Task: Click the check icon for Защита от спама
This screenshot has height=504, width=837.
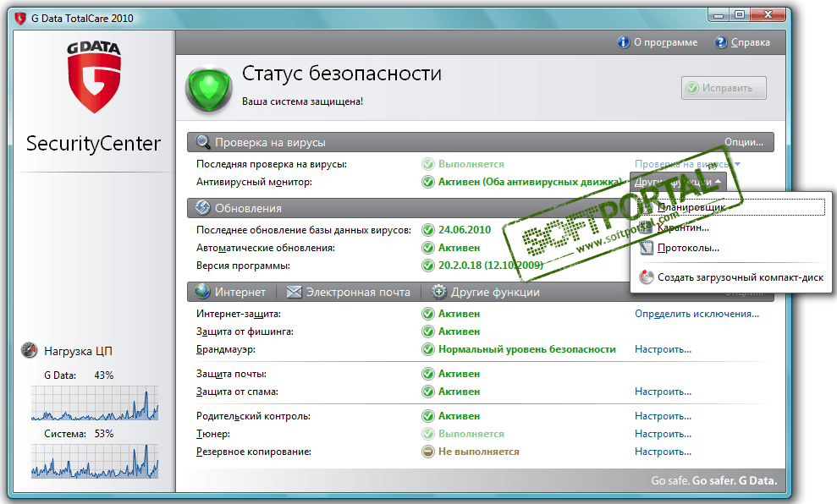Action: [428, 392]
